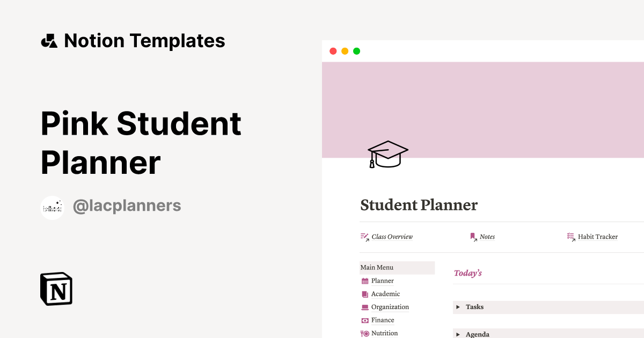Click the Notion Templates shapes icon
Image resolution: width=644 pixels, height=338 pixels.
pos(49,41)
